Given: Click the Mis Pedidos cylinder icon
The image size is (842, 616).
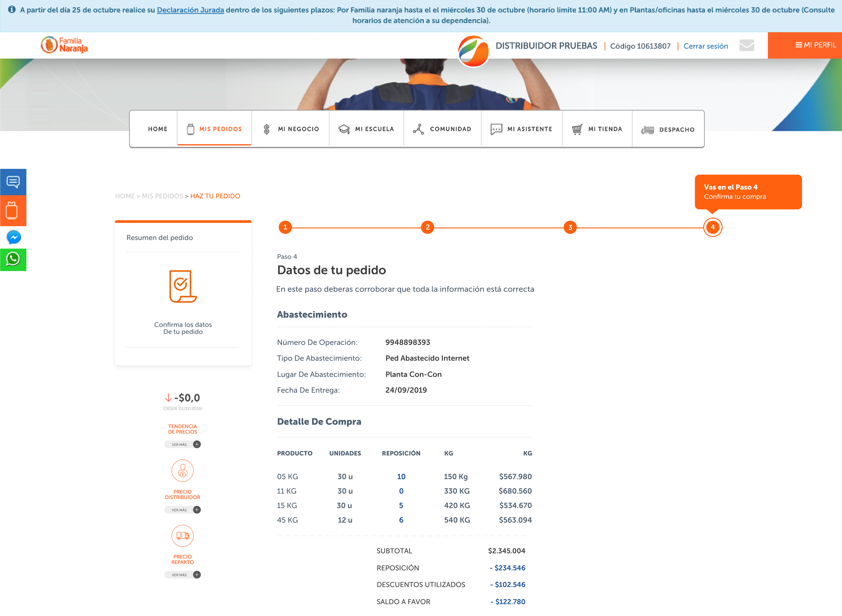Looking at the screenshot, I should click(190, 129).
